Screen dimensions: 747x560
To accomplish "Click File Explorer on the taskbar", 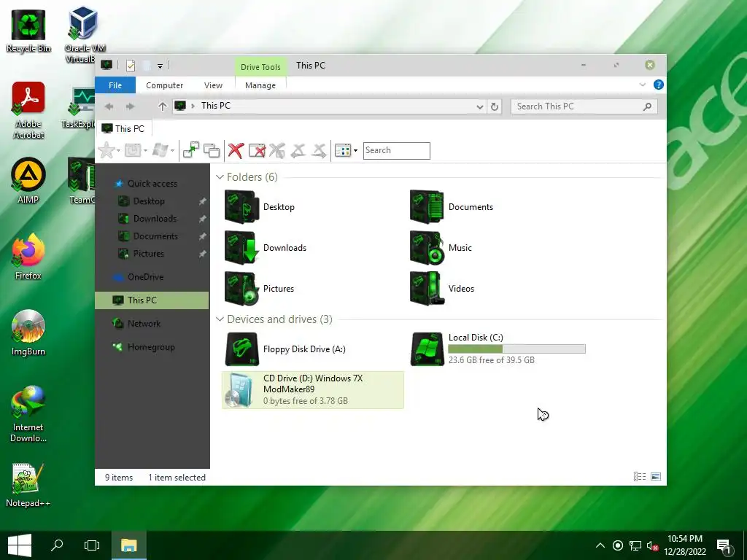I will click(128, 545).
